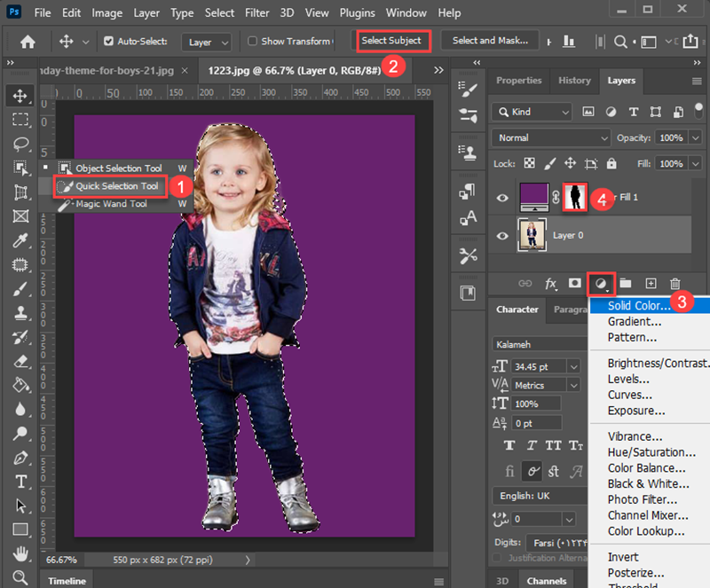Select the Clone Stamp tool
The image size is (710, 588).
20,313
